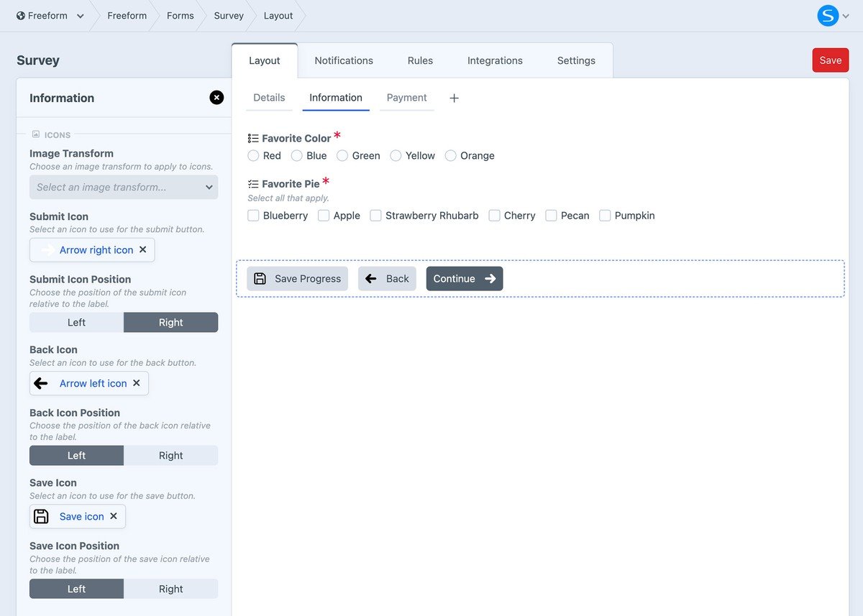
Task: Expand the account chevron next to avatar
Action: pos(846,16)
